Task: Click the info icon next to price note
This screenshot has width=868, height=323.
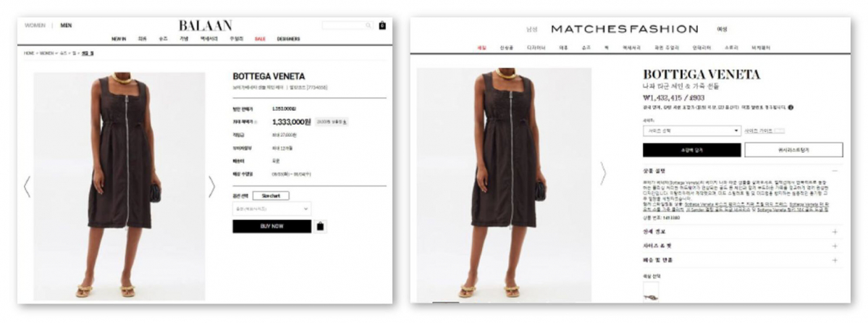Action: pyautogui.click(x=791, y=107)
